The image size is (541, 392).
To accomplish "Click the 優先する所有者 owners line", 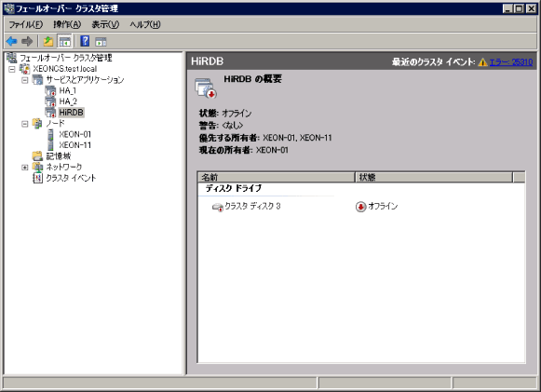I will [265, 138].
